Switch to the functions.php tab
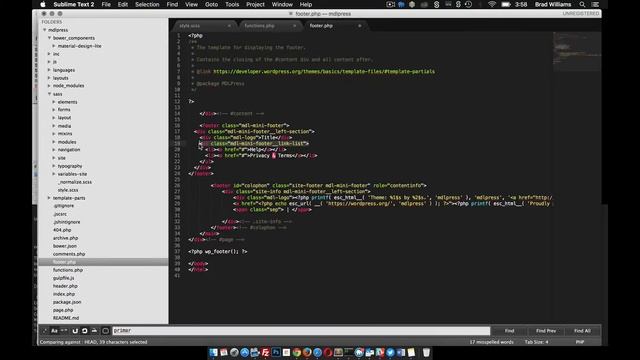 [269, 26]
